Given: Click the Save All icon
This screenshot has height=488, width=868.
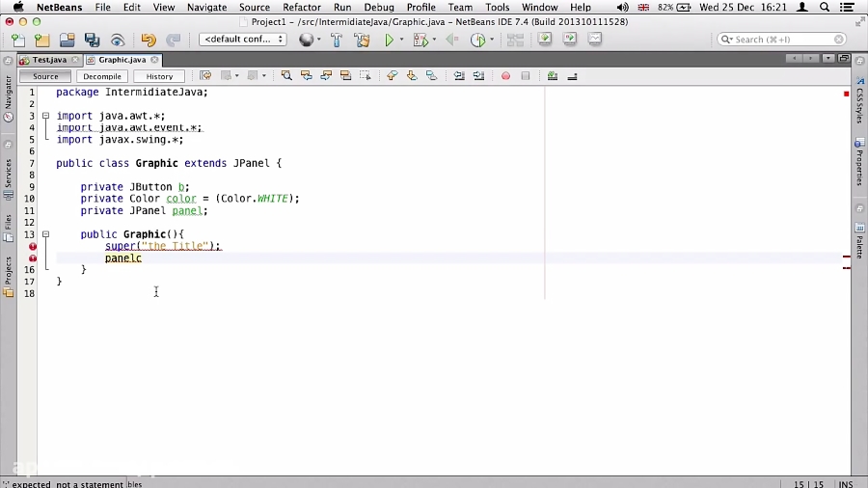Looking at the screenshot, I should [x=92, y=40].
